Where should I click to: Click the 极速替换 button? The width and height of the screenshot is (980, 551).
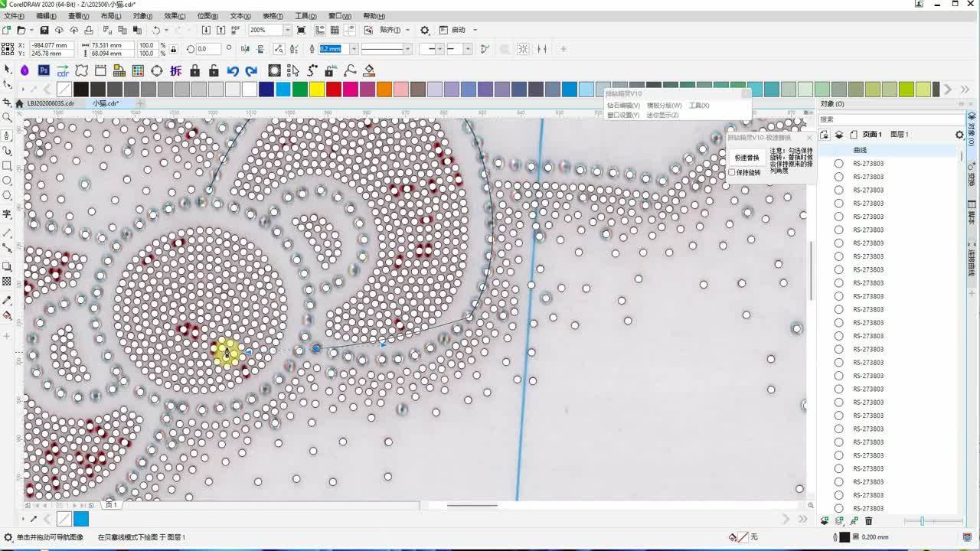tap(746, 158)
